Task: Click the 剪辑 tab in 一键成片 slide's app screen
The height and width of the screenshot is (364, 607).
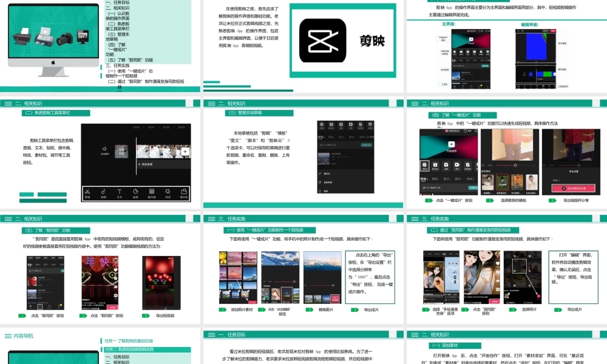Action: click(424, 179)
